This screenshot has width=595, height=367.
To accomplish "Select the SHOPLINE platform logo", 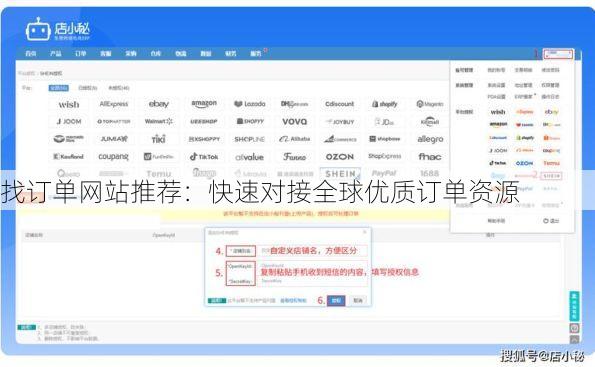I will [249, 139].
